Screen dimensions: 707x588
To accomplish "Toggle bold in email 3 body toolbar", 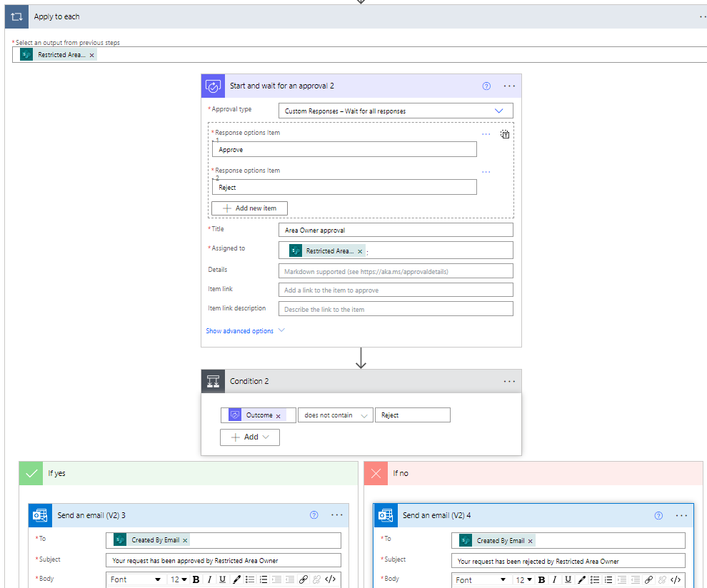I will (x=196, y=579).
